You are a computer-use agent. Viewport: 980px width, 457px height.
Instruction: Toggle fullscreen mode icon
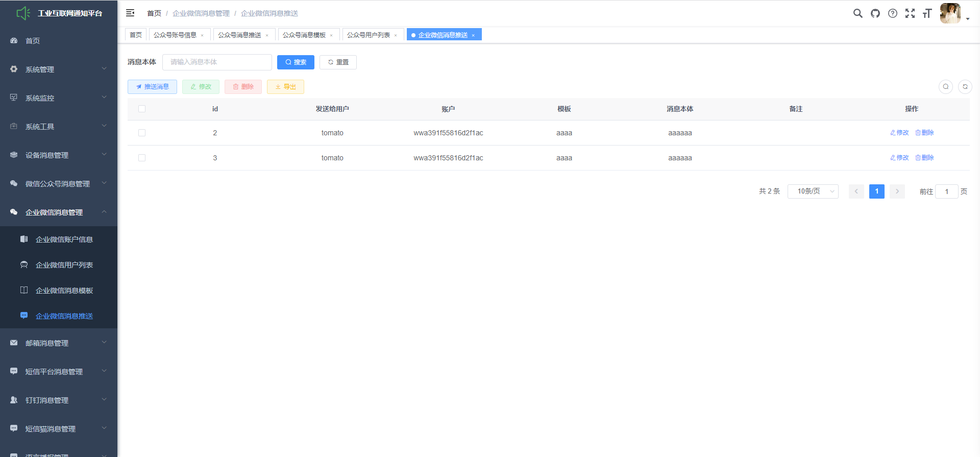click(910, 13)
